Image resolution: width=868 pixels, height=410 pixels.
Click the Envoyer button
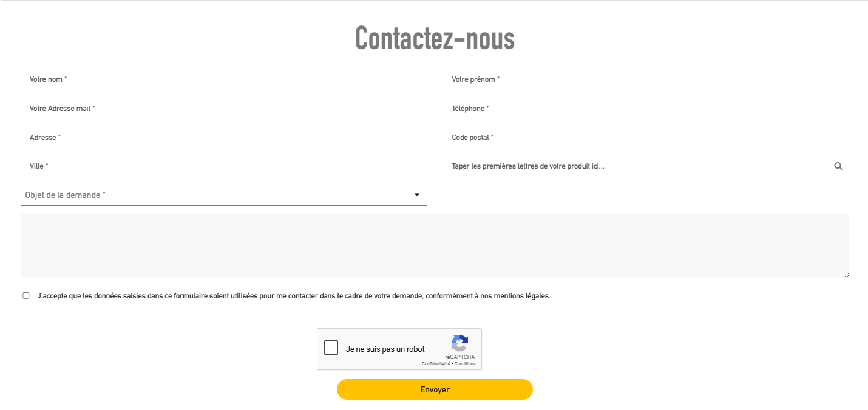click(435, 389)
